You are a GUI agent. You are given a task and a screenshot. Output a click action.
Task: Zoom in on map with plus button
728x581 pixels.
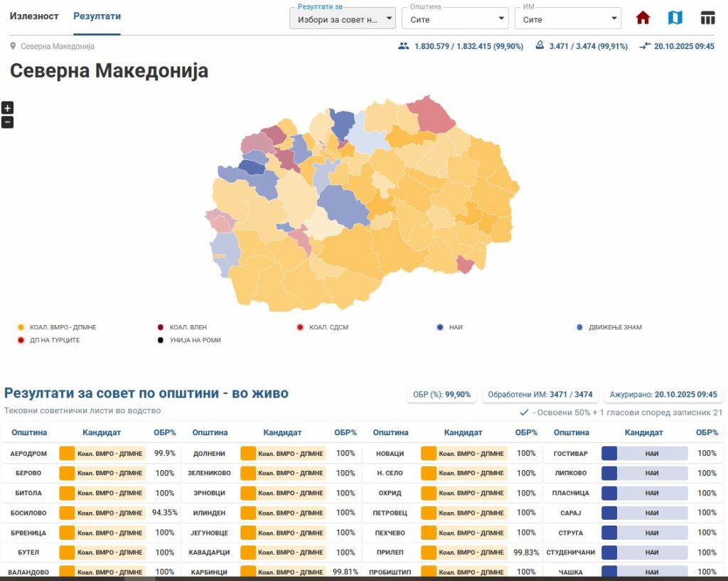coord(7,108)
